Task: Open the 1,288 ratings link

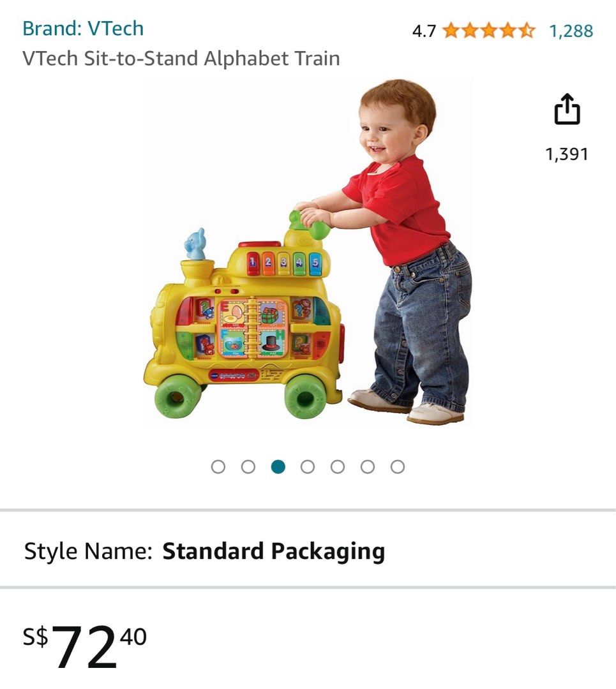Action: pyautogui.click(x=571, y=31)
